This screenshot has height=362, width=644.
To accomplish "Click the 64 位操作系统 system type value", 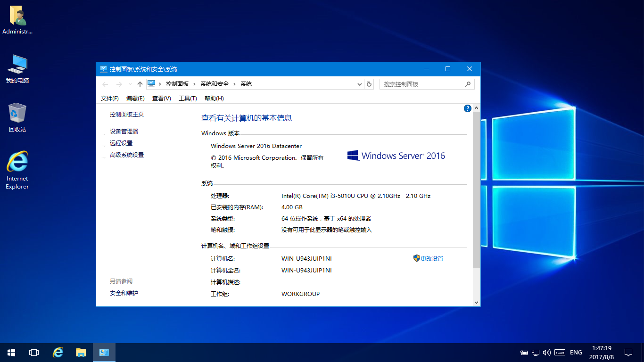I will [x=326, y=219].
